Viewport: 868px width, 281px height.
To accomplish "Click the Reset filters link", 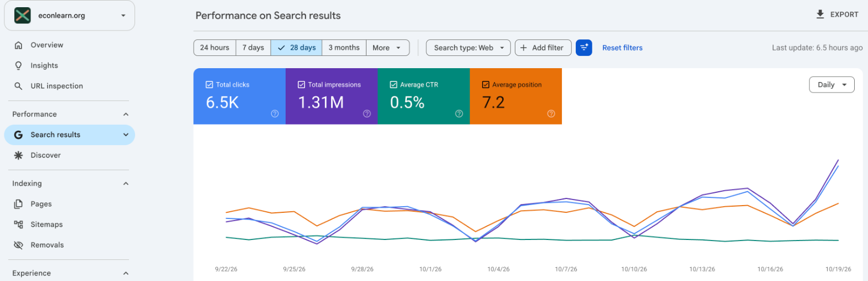I will [622, 48].
